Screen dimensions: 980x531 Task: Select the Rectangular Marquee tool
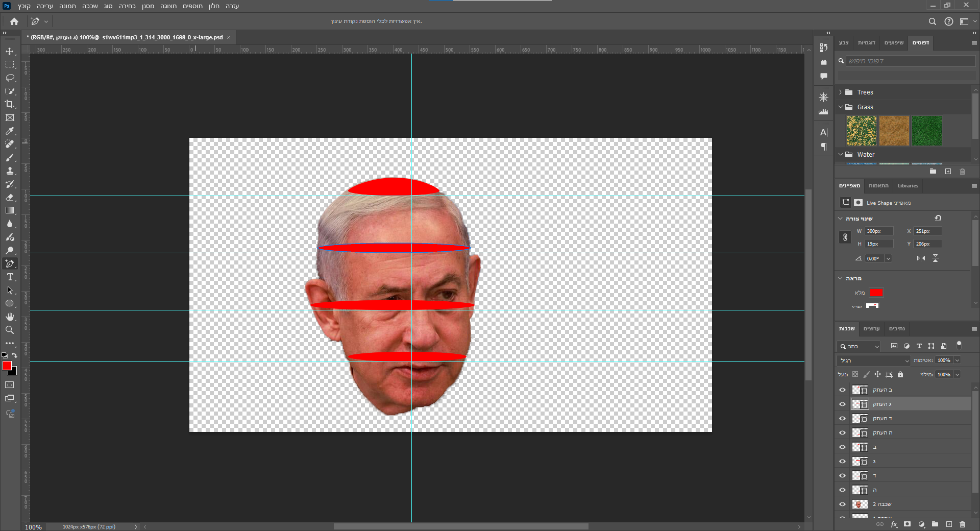click(10, 64)
